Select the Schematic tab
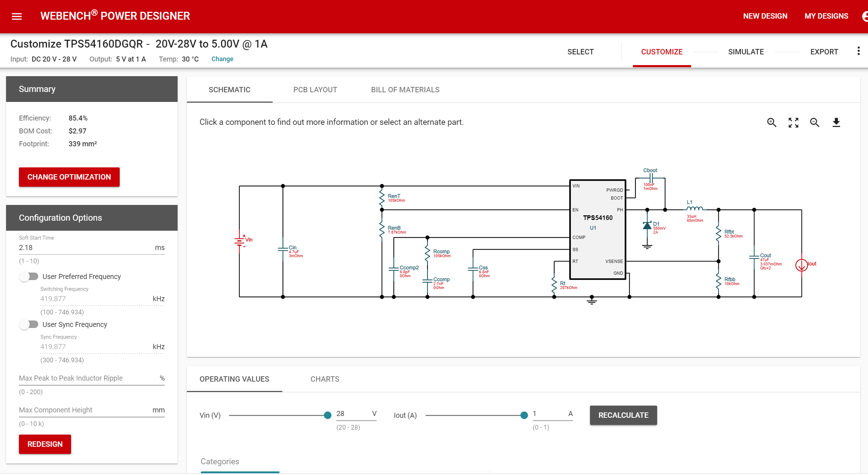 click(x=229, y=90)
